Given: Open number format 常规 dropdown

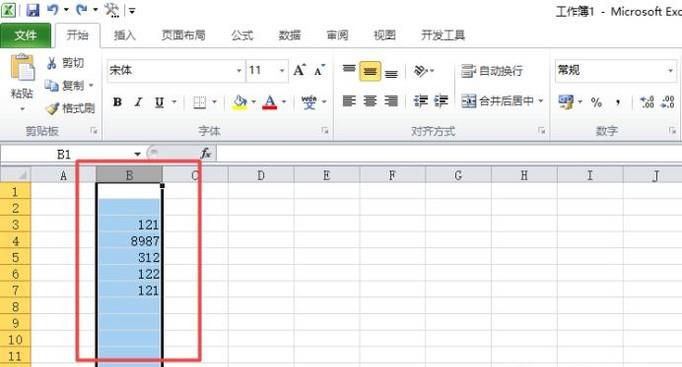Looking at the screenshot, I should [x=670, y=70].
